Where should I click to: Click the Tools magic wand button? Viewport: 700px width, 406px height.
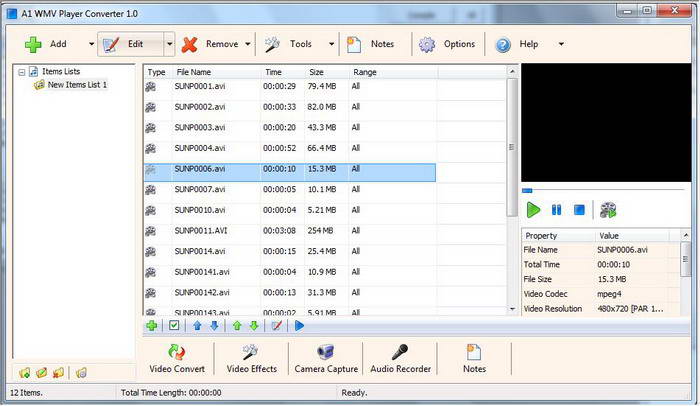point(288,44)
